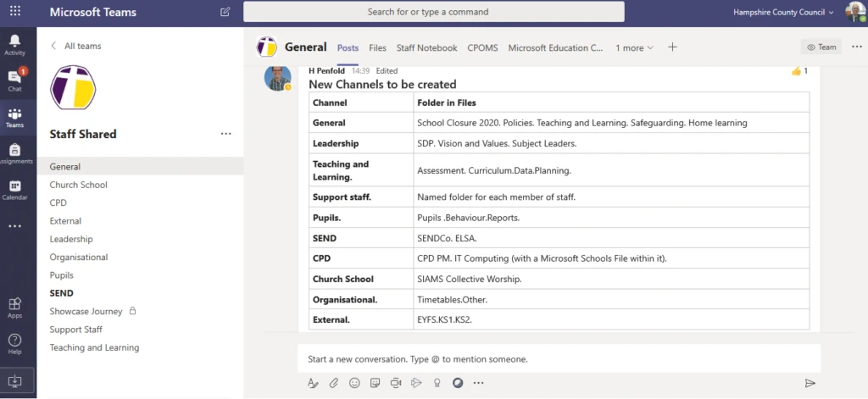Open the Activity feed in sidebar
Screen dimensions: 868x399
pyautogui.click(x=14, y=44)
